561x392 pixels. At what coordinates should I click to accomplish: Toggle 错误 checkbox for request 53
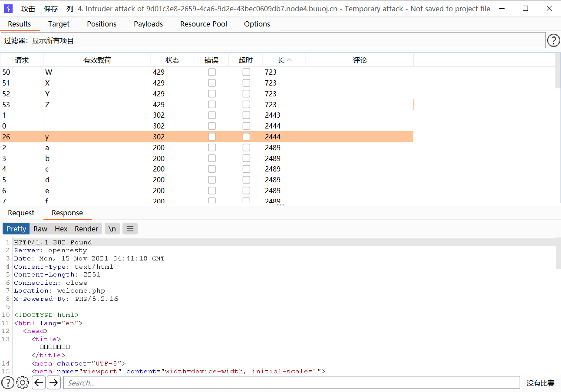[212, 105]
